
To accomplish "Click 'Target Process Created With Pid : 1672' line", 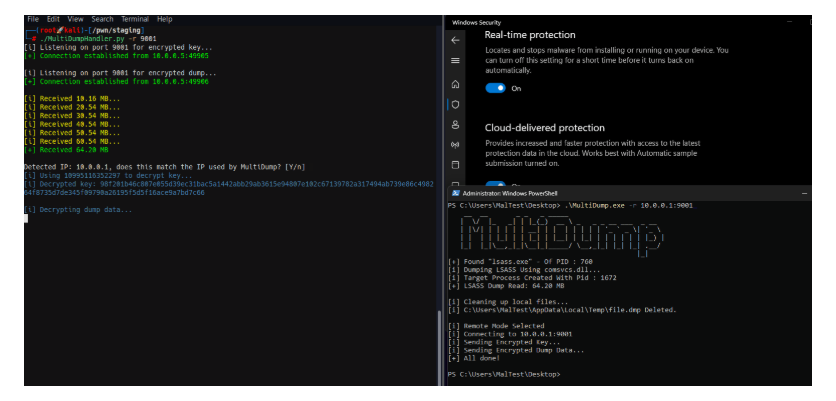I will [x=533, y=278].
